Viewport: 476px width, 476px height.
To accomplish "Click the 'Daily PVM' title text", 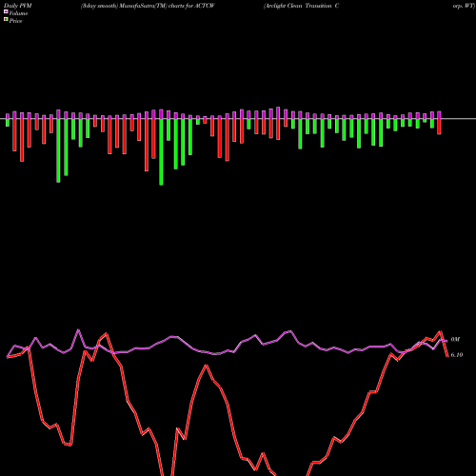I will (18, 6).
